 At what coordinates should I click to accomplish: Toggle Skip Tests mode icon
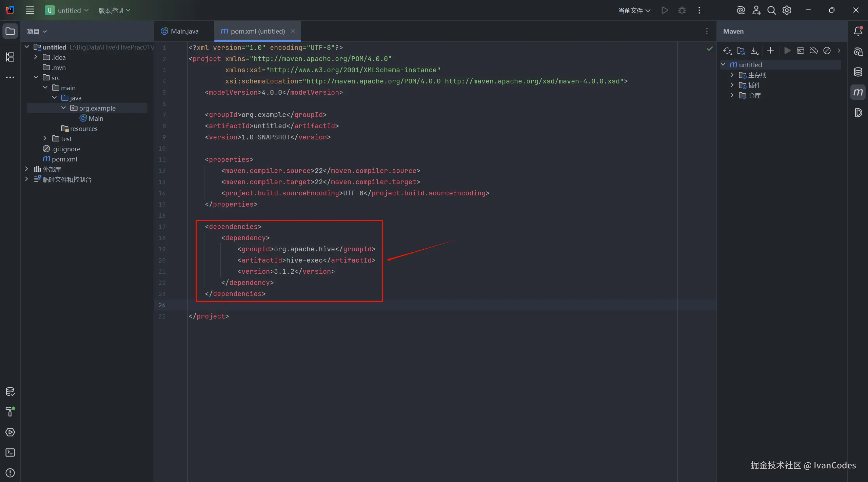(x=827, y=51)
